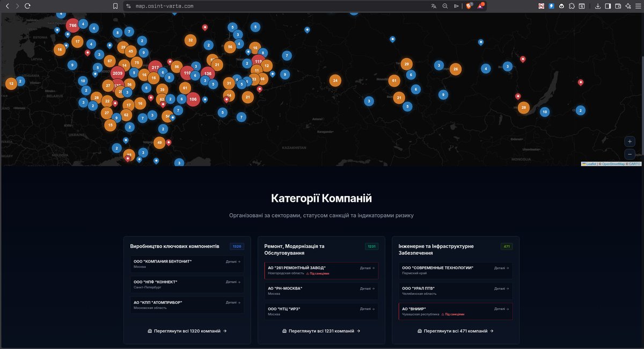Click the orange 15 map cluster

pyautogui.click(x=110, y=125)
